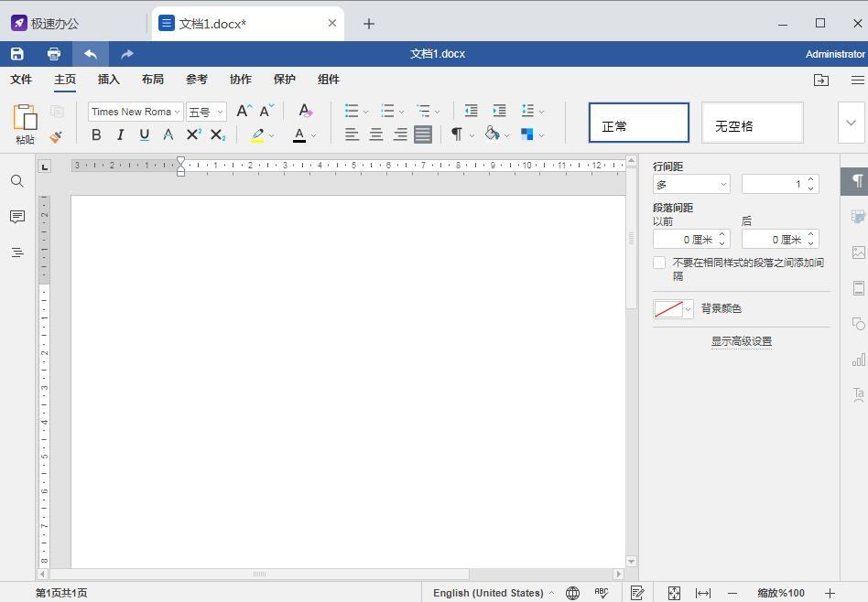
Task: Toggle italic formatting
Action: (x=120, y=134)
